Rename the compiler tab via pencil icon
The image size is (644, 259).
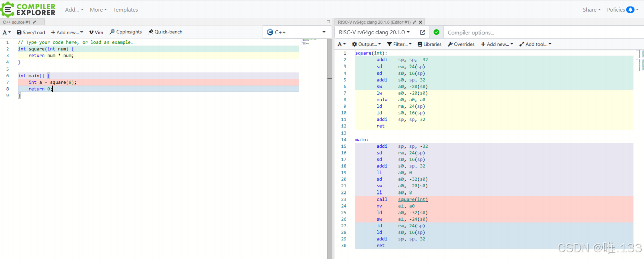click(415, 22)
